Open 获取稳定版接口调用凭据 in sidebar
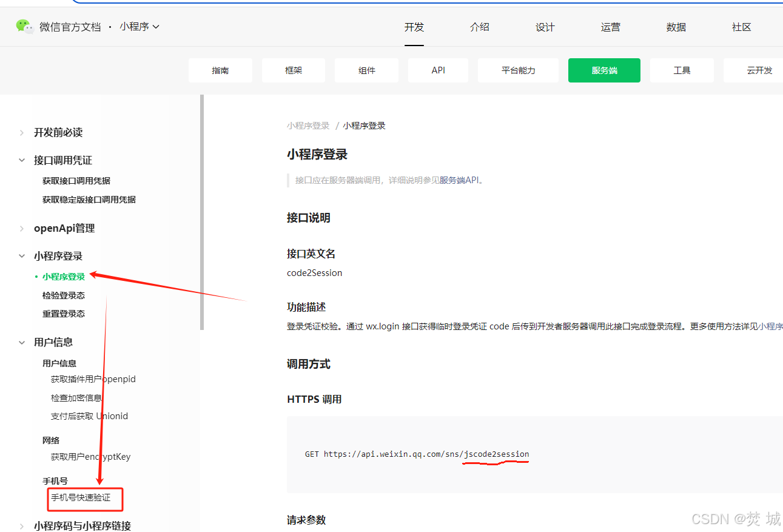Viewport: 783px width, 532px height. 89,200
